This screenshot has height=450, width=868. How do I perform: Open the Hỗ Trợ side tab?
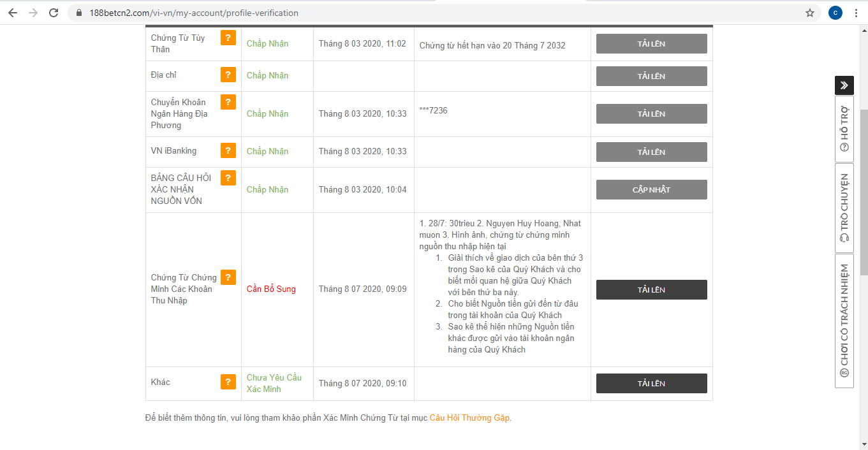click(x=844, y=129)
